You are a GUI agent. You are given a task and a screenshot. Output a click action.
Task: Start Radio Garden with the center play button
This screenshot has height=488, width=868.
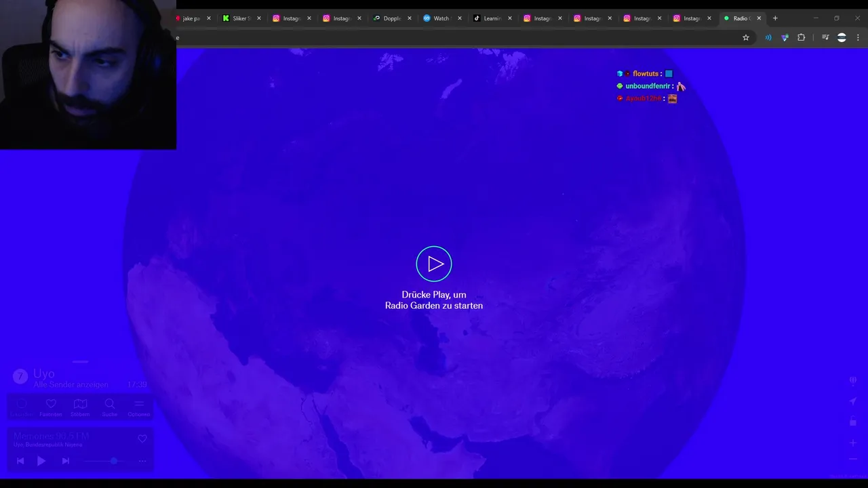coord(434,264)
